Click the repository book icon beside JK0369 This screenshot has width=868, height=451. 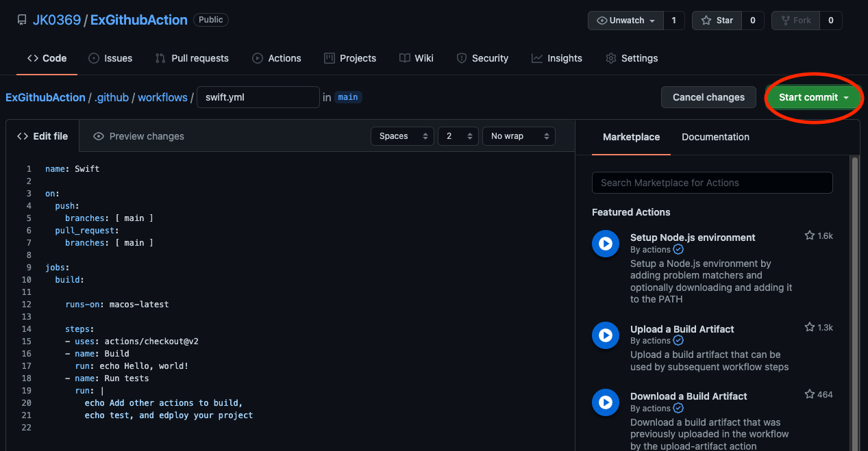[x=22, y=21]
